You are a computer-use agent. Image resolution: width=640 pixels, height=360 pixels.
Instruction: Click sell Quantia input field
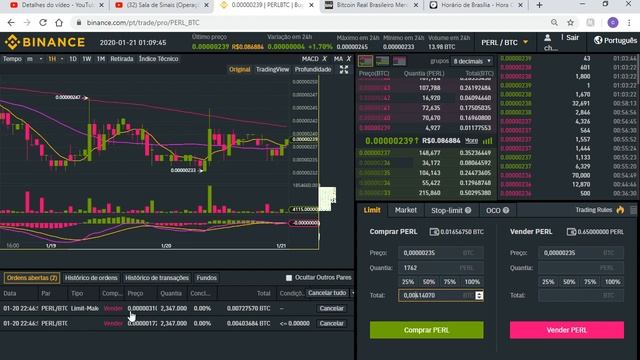(581, 268)
